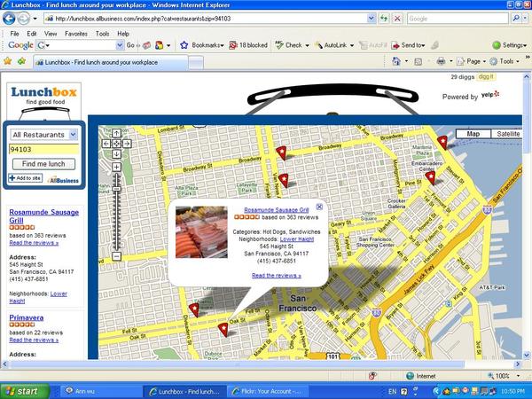Switch map to Satellite view
The height and width of the screenshot is (399, 532).
pos(507,134)
